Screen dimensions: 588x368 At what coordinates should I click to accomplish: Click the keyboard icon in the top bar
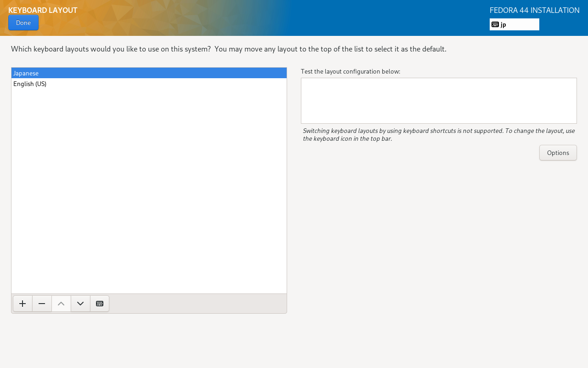(495, 24)
